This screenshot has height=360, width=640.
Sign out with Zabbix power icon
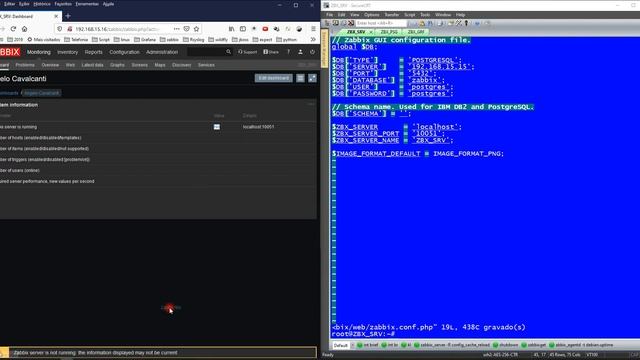[313, 52]
